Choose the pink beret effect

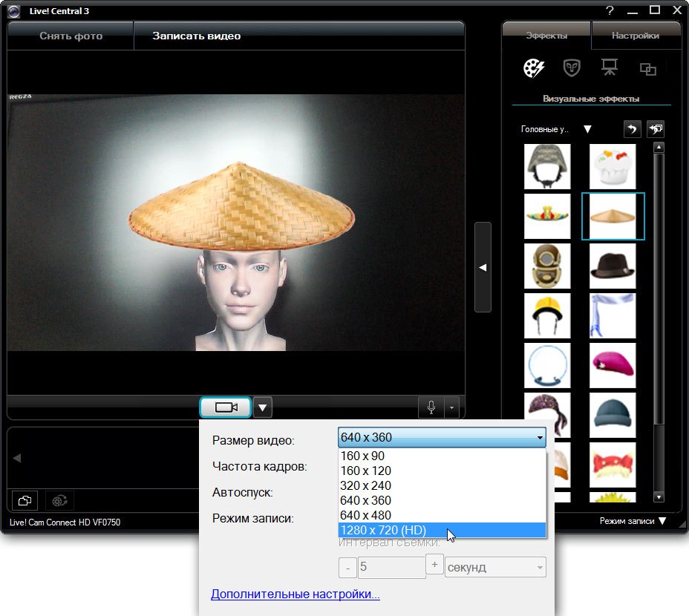tap(612, 365)
